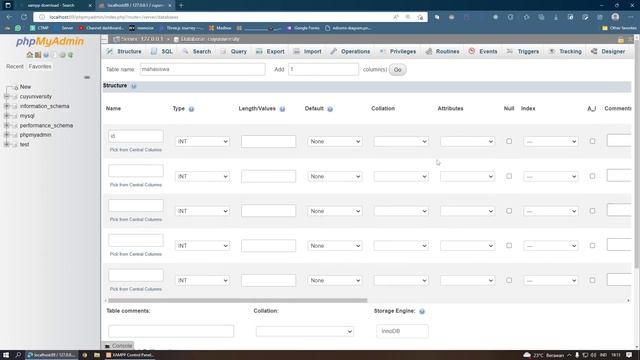Screen dimensions: 640x360
Task: Switch to the SQL tab
Action: [x=162, y=51]
